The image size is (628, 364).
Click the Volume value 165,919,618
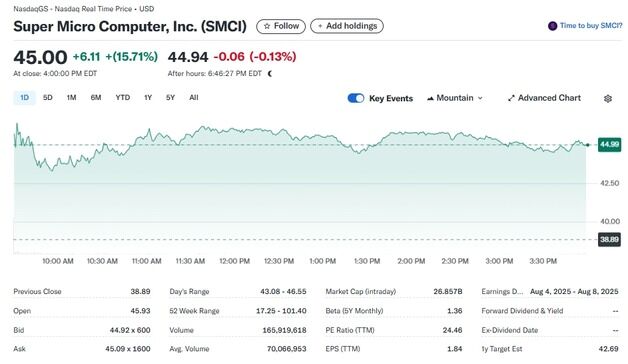[284, 330]
